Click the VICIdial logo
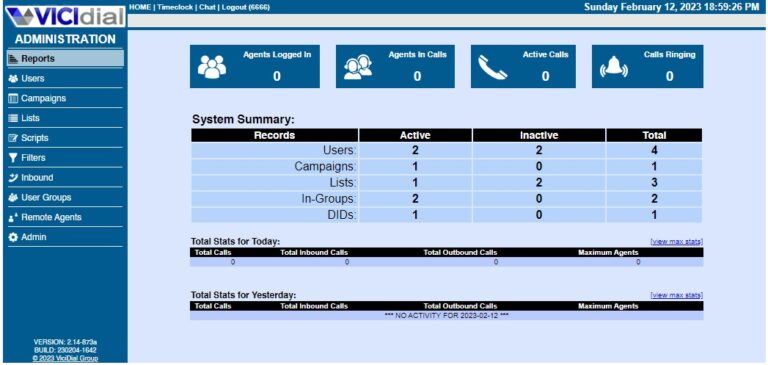 coord(65,17)
